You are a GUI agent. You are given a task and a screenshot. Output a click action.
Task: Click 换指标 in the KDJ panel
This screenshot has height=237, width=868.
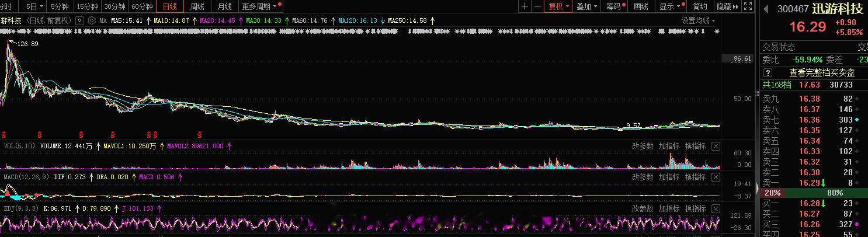click(695, 208)
